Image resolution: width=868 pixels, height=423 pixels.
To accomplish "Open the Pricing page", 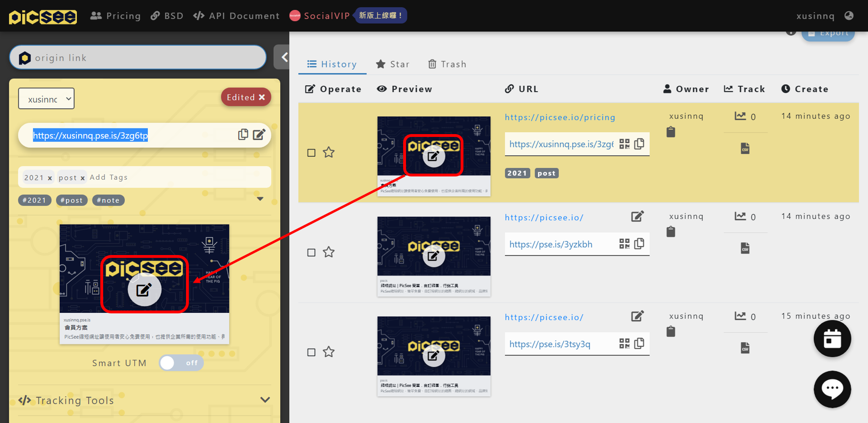I will tap(116, 16).
